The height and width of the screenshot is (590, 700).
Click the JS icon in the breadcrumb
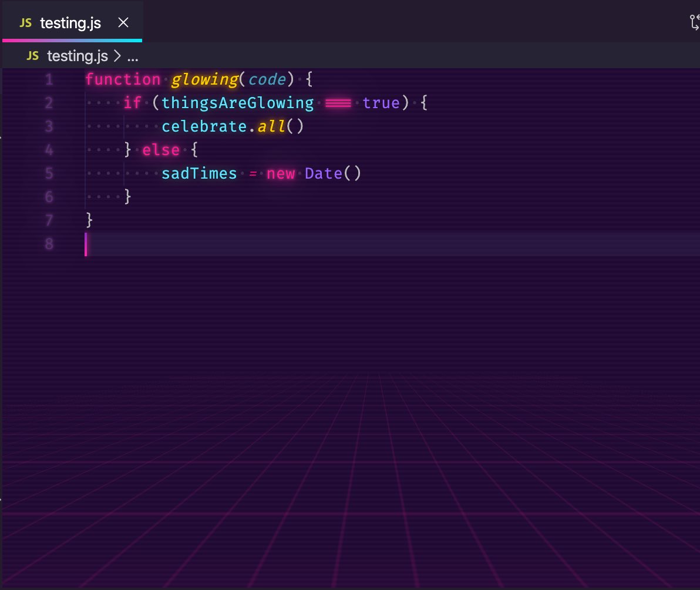point(32,56)
